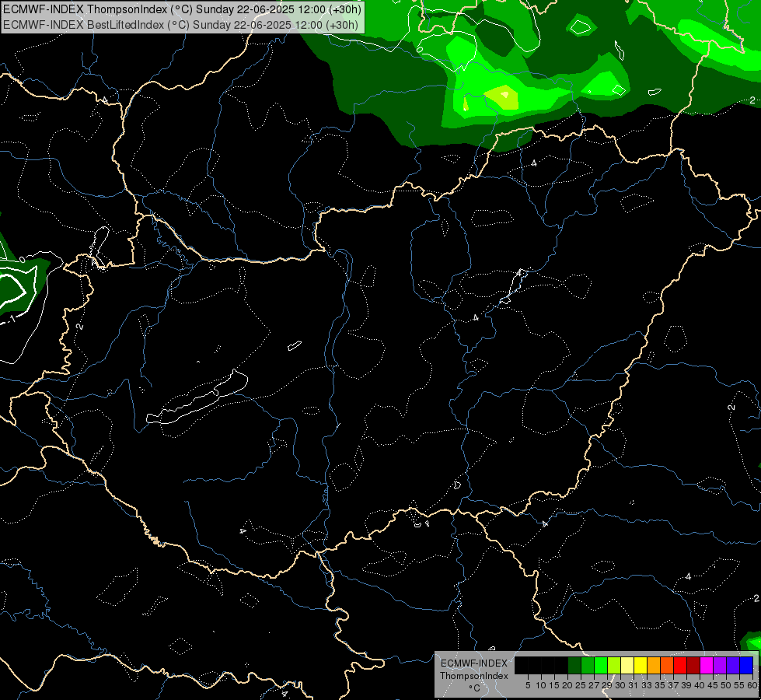This screenshot has height=700, width=761.
Task: Select the purple legend swatch (45-50)
Action: pyautogui.click(x=720, y=665)
